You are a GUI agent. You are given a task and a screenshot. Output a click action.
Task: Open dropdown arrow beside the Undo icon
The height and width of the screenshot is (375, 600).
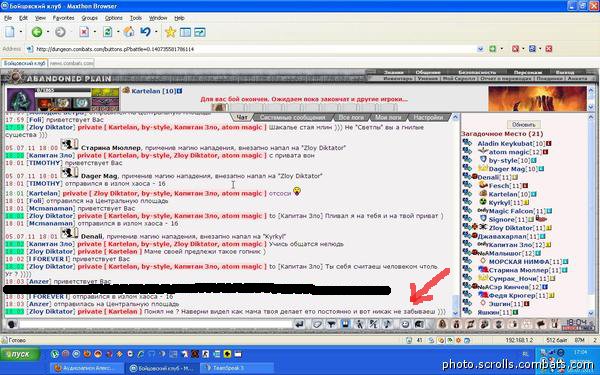tap(156, 32)
